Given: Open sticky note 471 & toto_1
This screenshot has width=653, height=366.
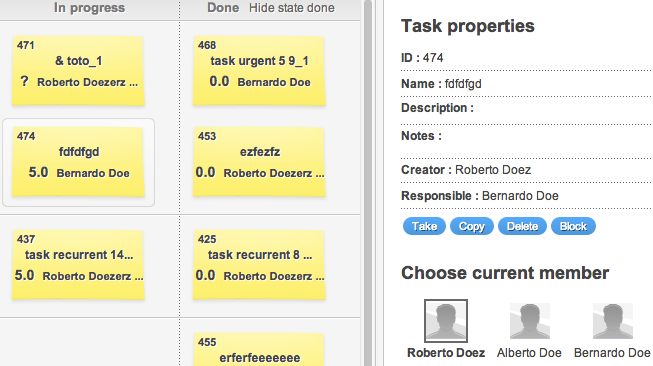Looking at the screenshot, I should [78, 70].
